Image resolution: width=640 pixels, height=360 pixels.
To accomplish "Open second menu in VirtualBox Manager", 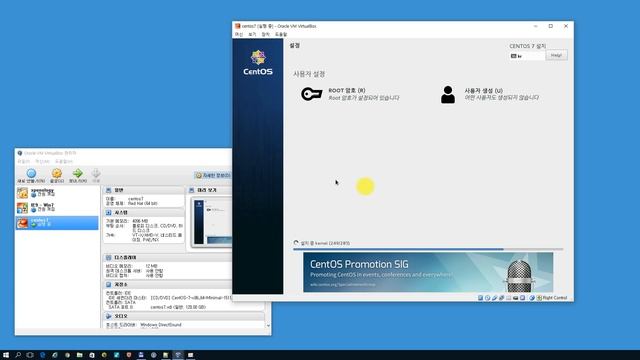I will click(x=43, y=162).
